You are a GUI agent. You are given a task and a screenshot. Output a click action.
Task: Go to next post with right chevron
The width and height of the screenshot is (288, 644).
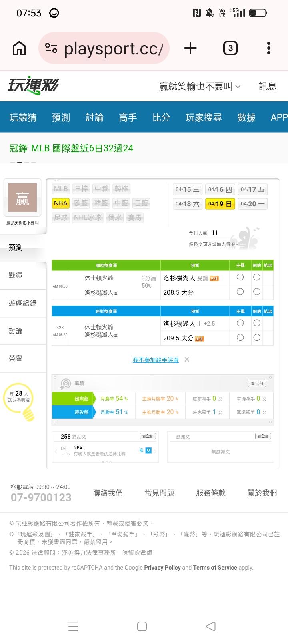point(155,451)
